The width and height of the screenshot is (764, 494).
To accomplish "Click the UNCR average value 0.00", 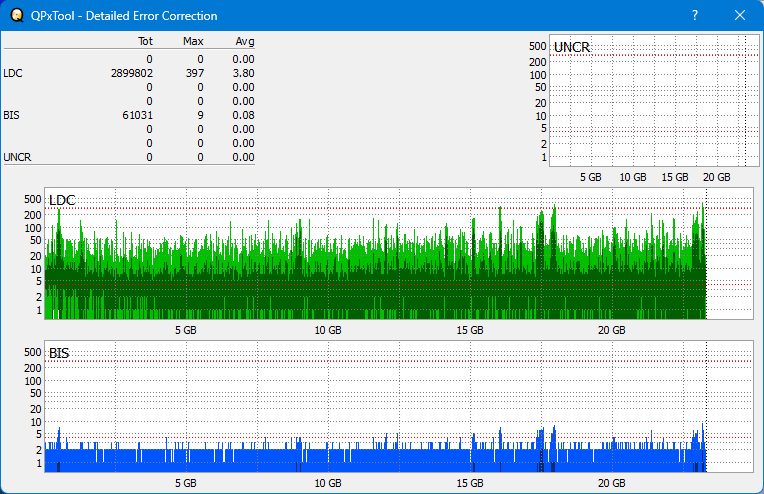I will [243, 157].
